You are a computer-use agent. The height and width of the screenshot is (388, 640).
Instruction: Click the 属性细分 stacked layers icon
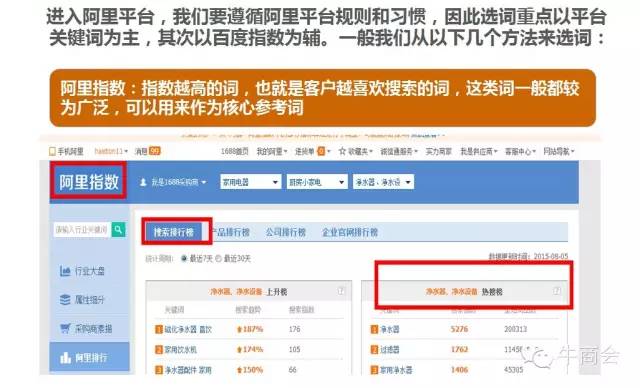pyautogui.click(x=65, y=300)
